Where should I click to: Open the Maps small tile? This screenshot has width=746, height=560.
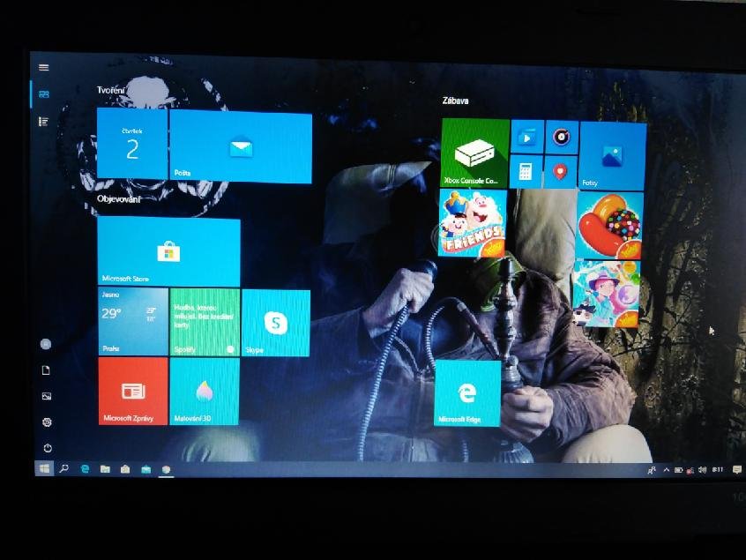click(560, 170)
